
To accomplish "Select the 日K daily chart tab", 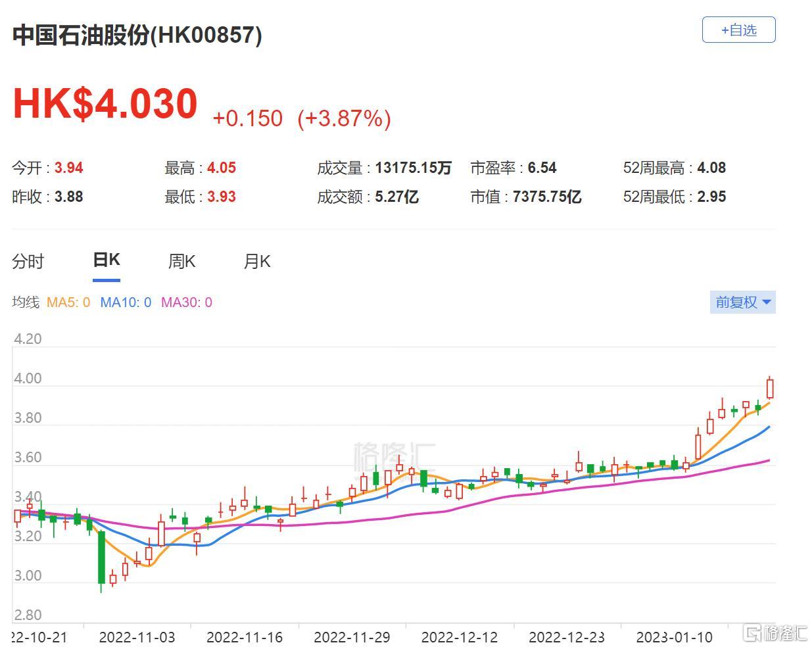I will click(107, 260).
